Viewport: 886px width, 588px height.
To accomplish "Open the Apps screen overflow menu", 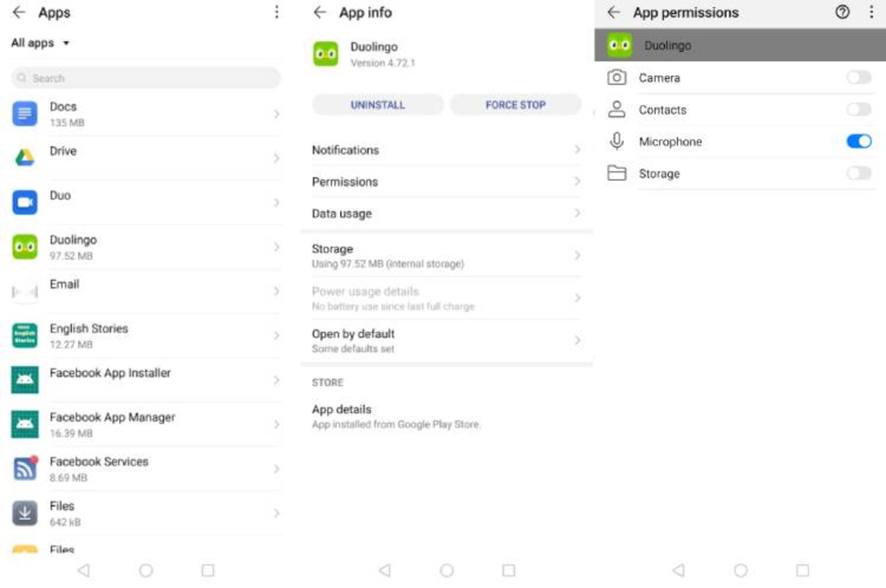I will click(276, 12).
